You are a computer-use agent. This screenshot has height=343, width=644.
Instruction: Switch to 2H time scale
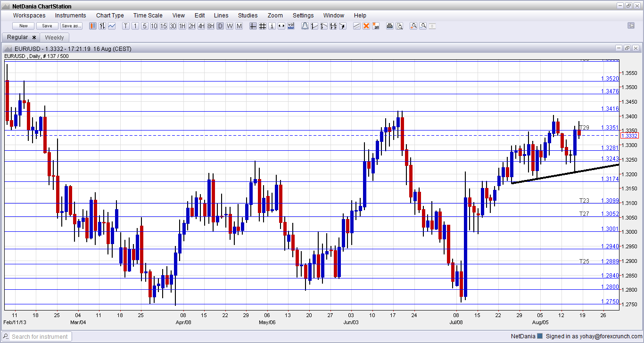pyautogui.click(x=192, y=26)
